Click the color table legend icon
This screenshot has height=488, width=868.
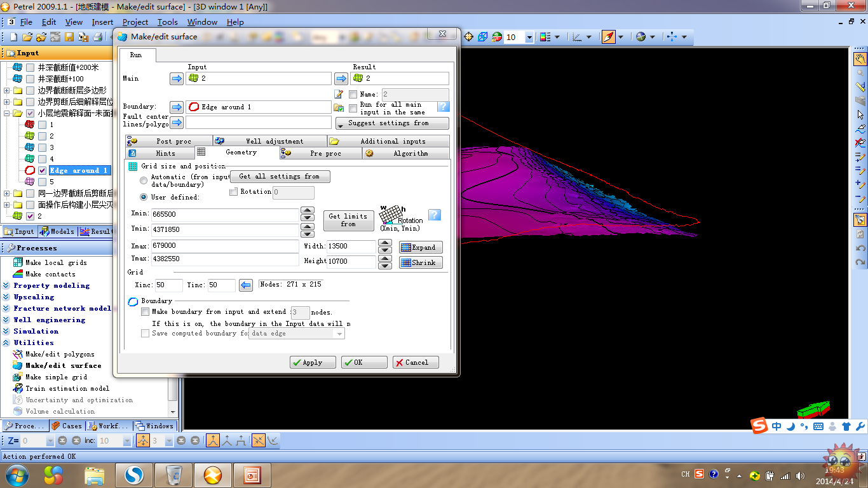tap(545, 37)
